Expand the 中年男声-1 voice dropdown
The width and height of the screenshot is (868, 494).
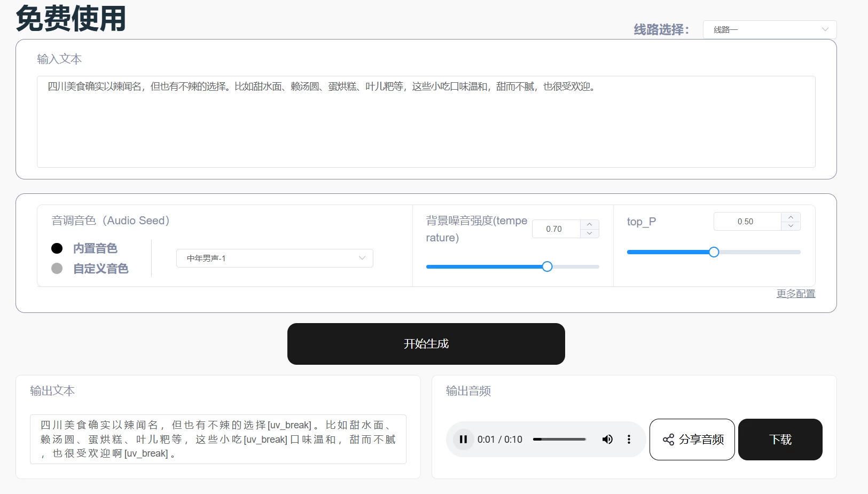point(275,258)
